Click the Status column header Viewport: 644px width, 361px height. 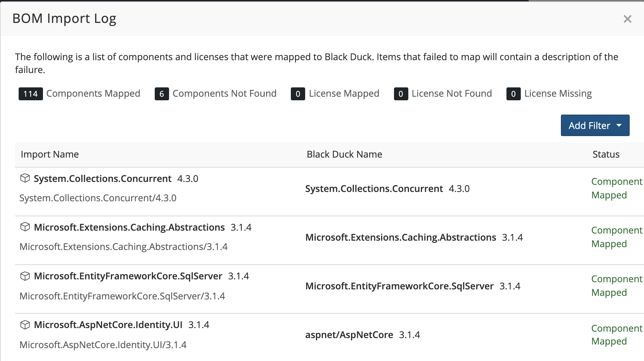point(606,154)
